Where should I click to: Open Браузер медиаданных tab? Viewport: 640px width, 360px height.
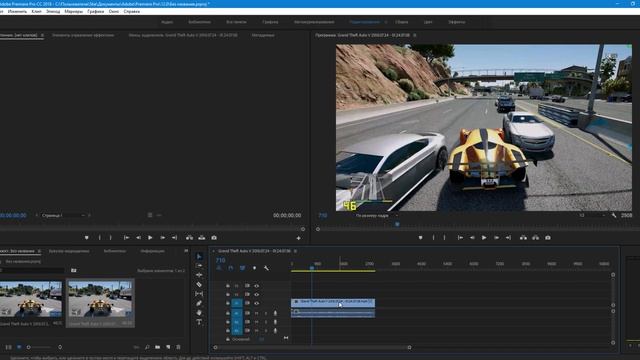pos(69,251)
